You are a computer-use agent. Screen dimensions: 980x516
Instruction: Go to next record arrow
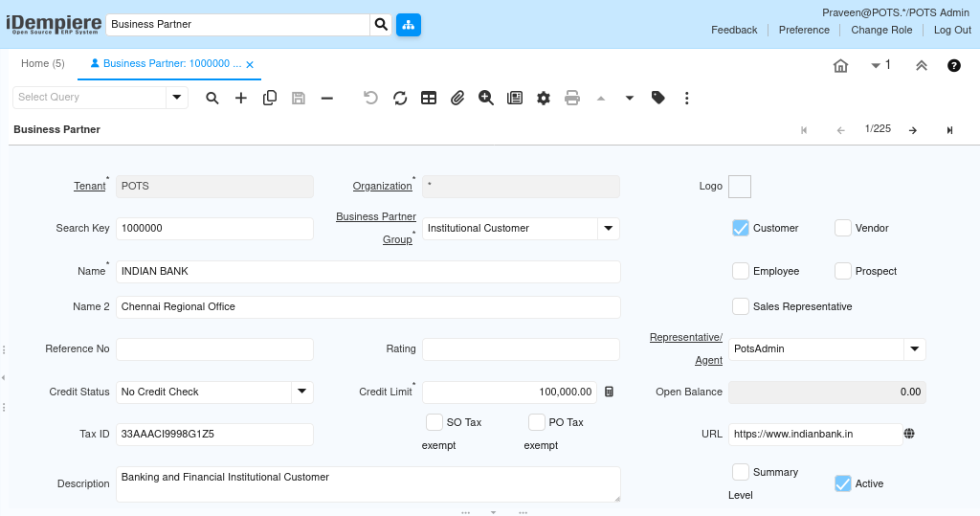click(x=913, y=130)
